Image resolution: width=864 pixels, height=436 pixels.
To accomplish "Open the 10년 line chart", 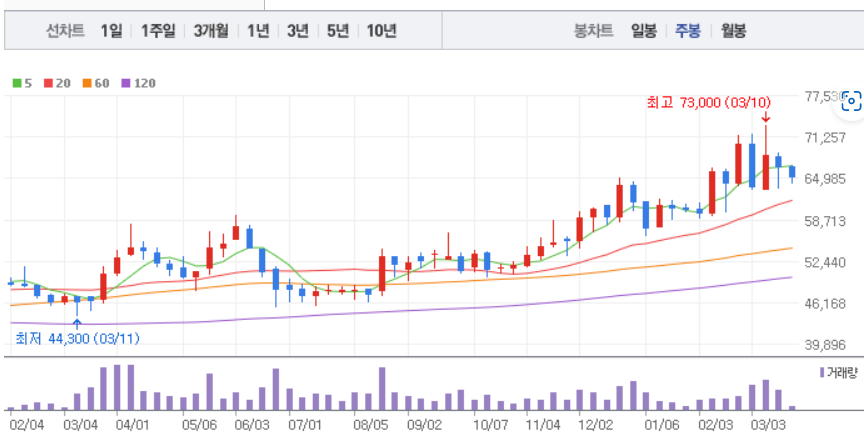I will click(x=381, y=31).
